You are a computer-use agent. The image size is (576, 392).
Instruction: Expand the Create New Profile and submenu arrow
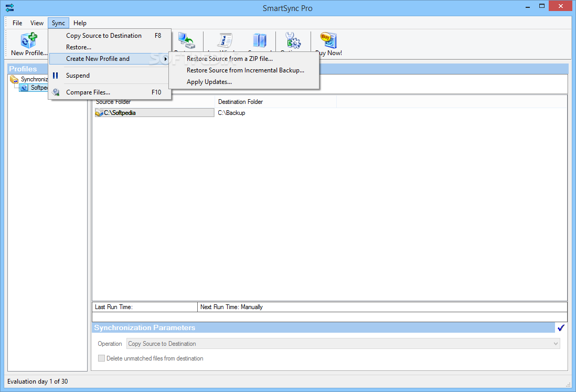click(x=166, y=59)
